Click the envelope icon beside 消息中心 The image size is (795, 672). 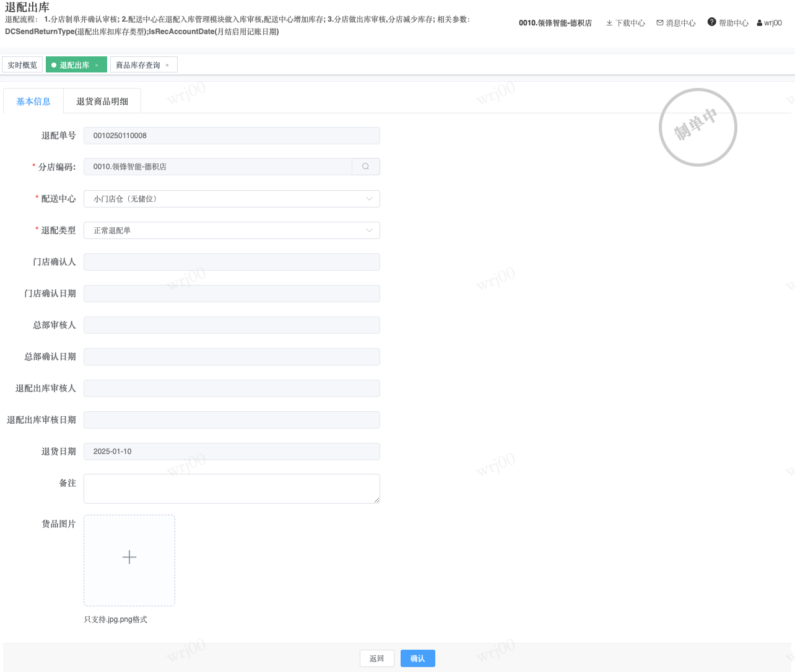(x=660, y=23)
